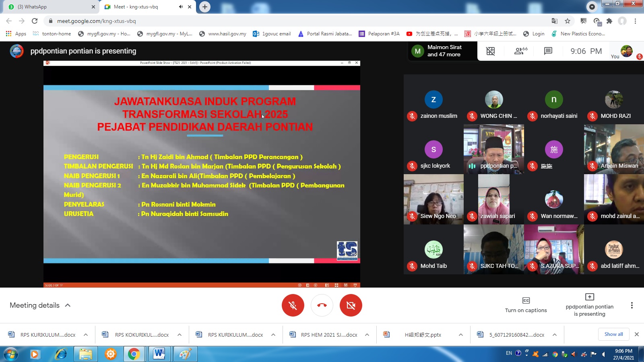Open Microsoft Word from the taskbar
This screenshot has height=362, width=644.
(x=160, y=354)
